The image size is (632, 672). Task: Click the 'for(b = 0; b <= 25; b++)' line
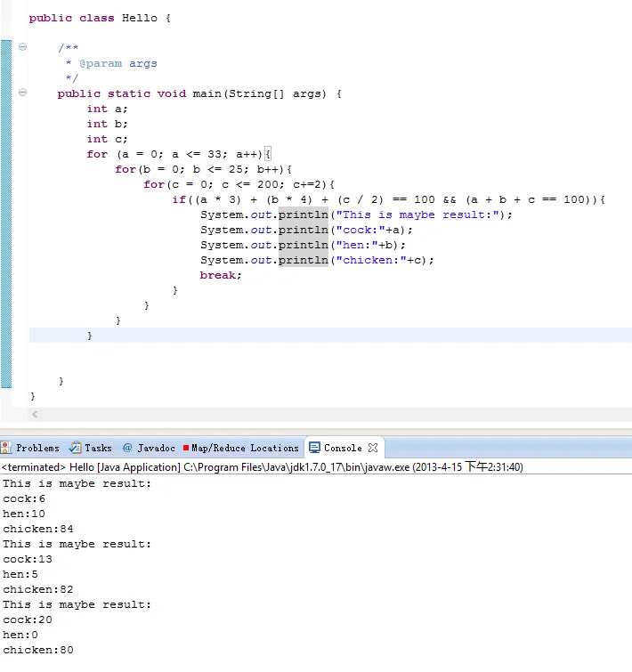coord(204,169)
